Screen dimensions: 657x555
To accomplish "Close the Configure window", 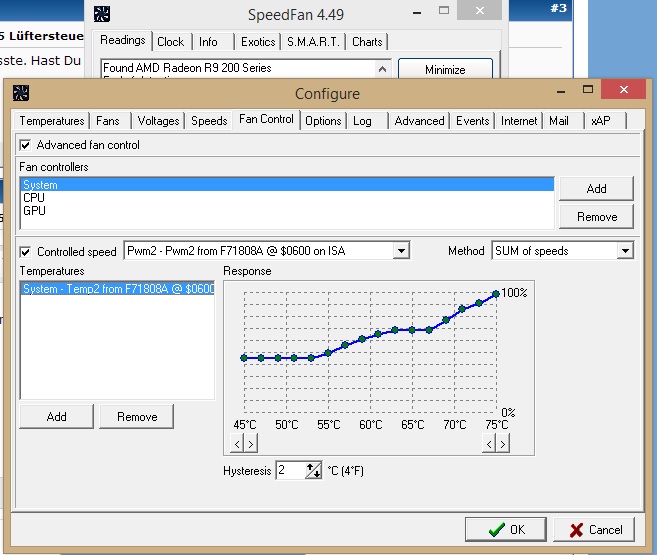I will click(623, 89).
